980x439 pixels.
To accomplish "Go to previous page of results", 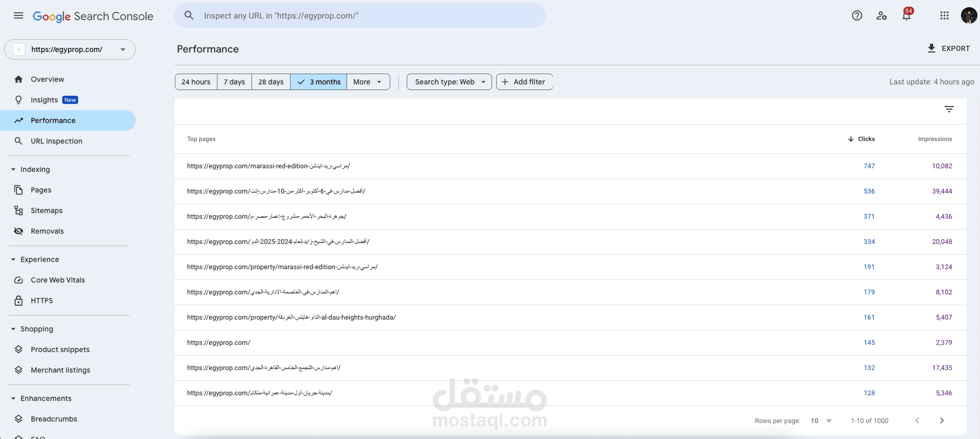I will [x=917, y=420].
